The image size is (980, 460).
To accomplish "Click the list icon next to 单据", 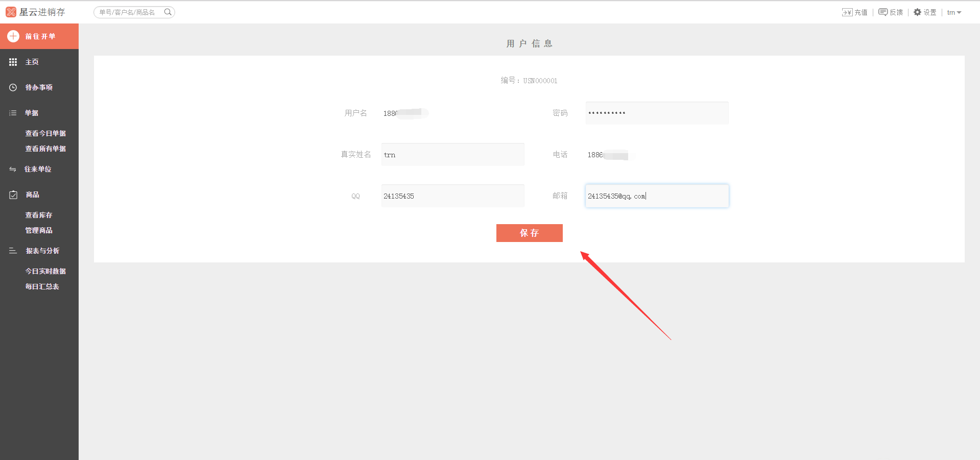I will [x=13, y=113].
